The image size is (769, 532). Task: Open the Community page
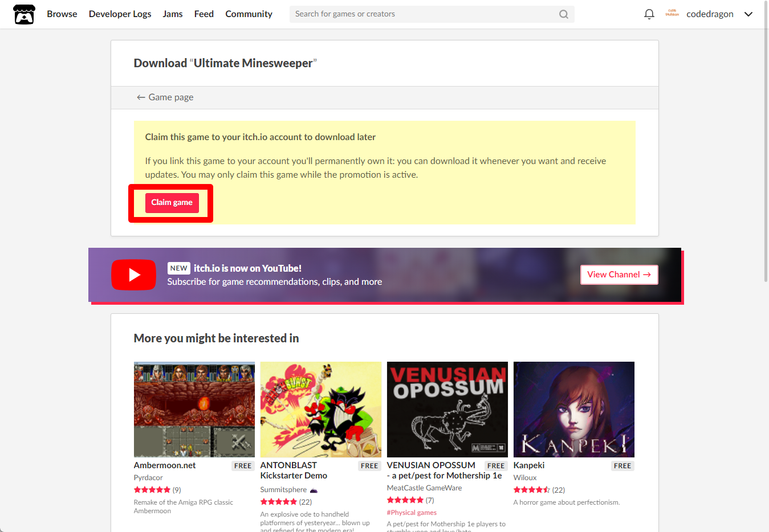[x=249, y=14]
